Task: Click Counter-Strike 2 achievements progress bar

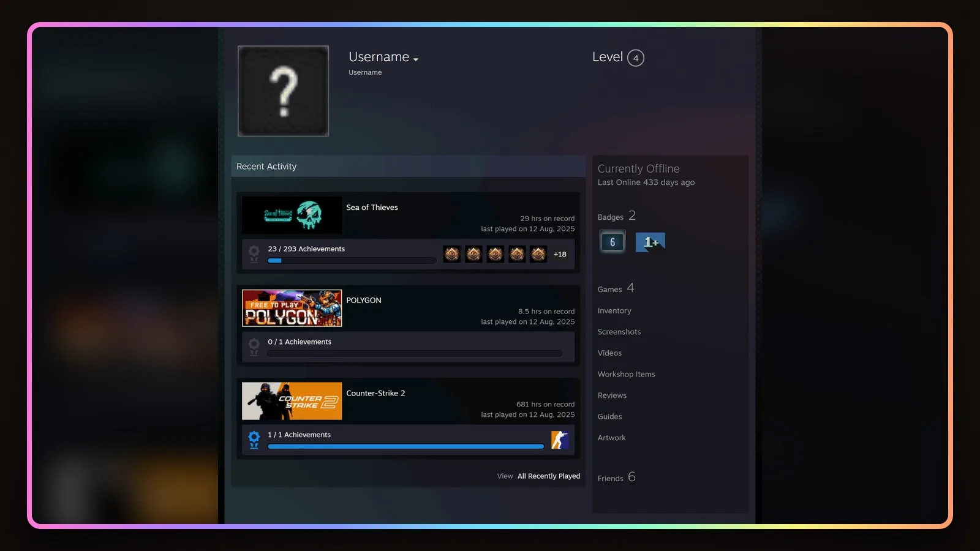Action: pos(405,447)
